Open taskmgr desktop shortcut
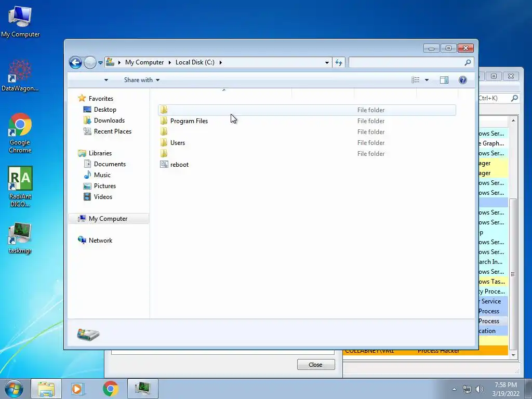 (x=20, y=238)
